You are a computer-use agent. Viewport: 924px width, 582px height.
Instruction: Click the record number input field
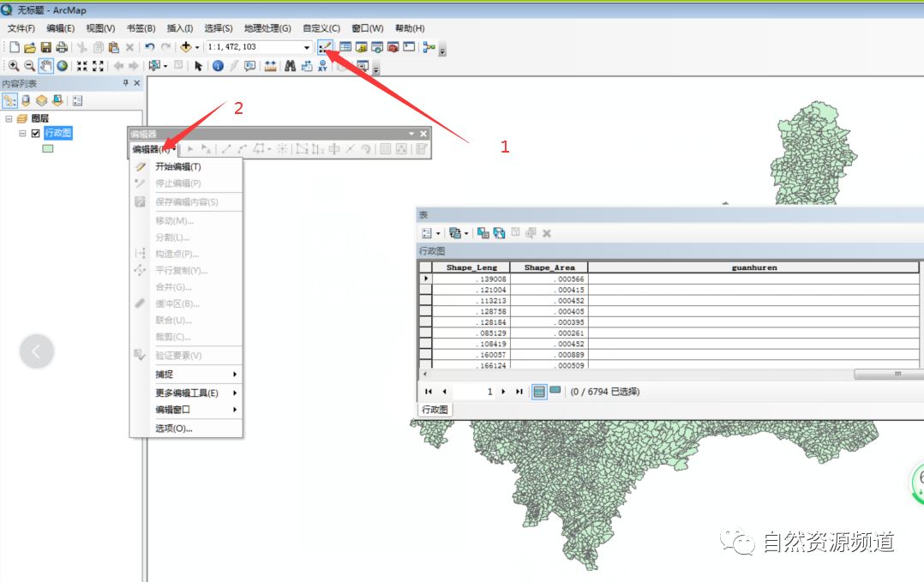tap(474, 392)
